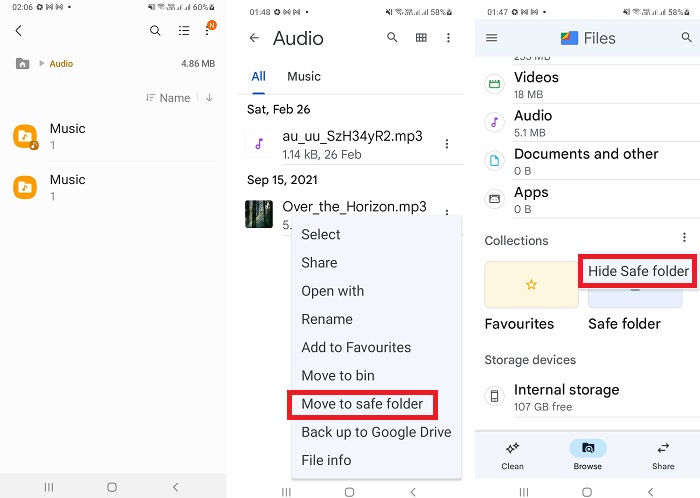Open Over_the_Horizon.mp3 thumbnail
The image size is (700, 498).
[x=259, y=214]
